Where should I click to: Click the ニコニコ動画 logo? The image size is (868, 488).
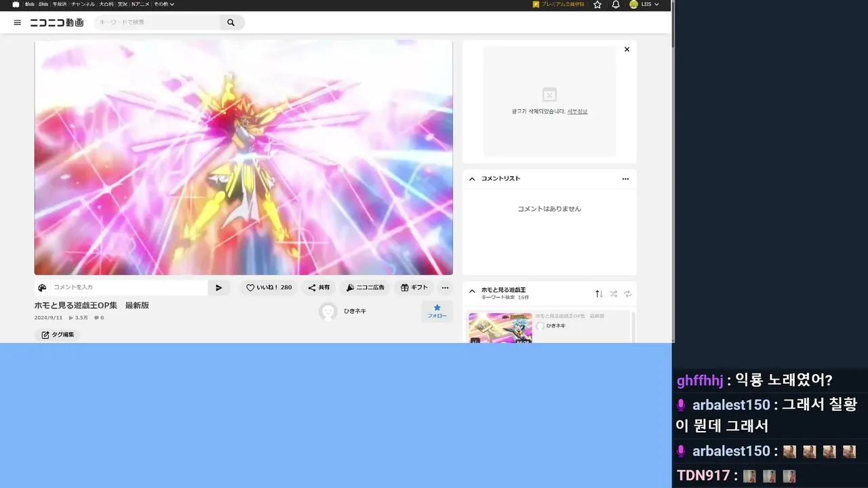point(57,22)
